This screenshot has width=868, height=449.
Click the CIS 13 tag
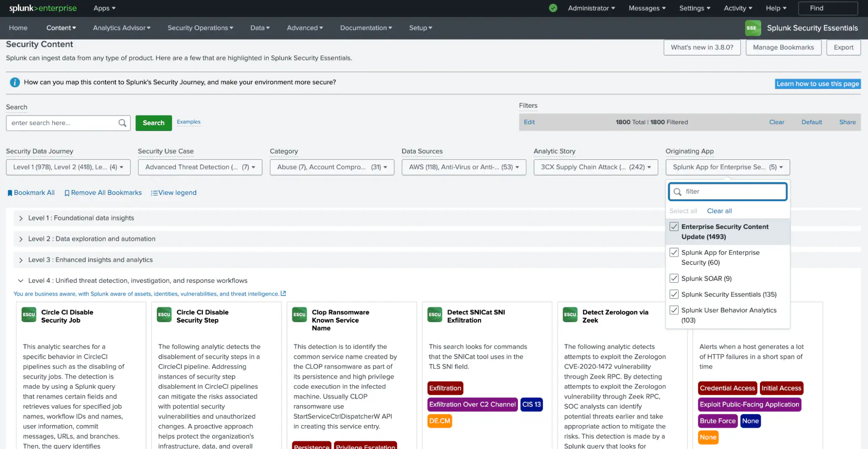[x=531, y=404]
